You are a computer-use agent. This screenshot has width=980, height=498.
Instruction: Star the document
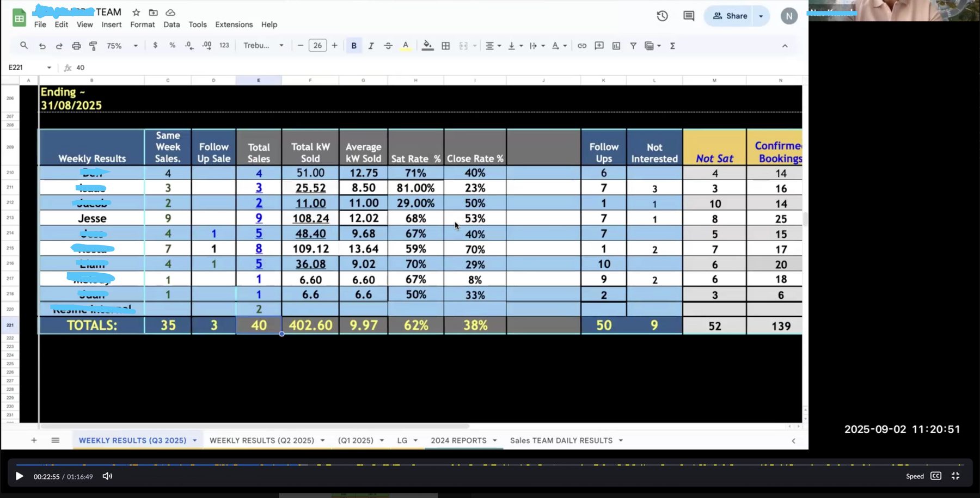(x=136, y=12)
